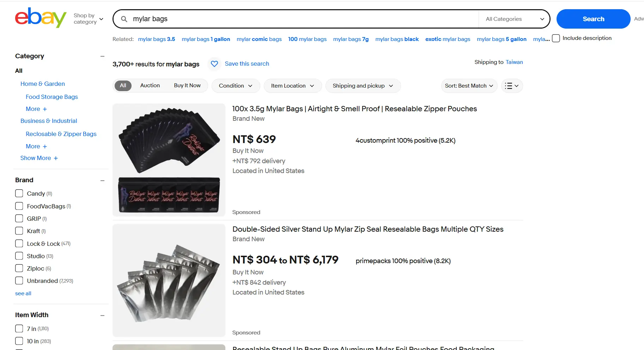
Task: Enable the Include description checkbox
Action: 556,38
